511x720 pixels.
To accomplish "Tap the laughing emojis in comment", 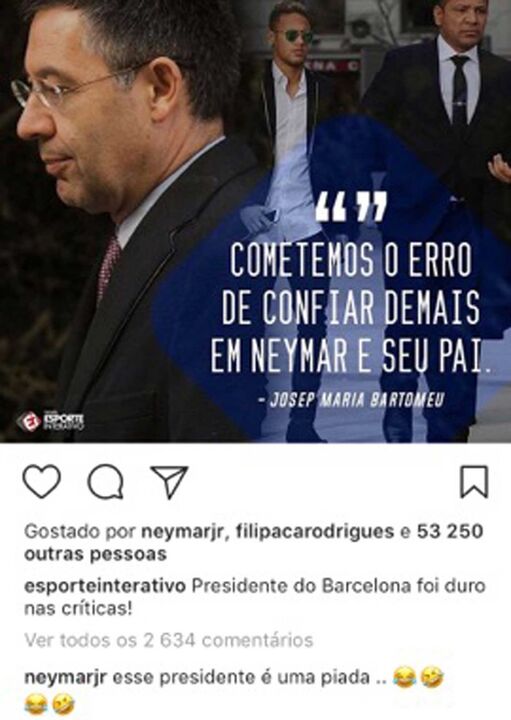I will (418, 678).
